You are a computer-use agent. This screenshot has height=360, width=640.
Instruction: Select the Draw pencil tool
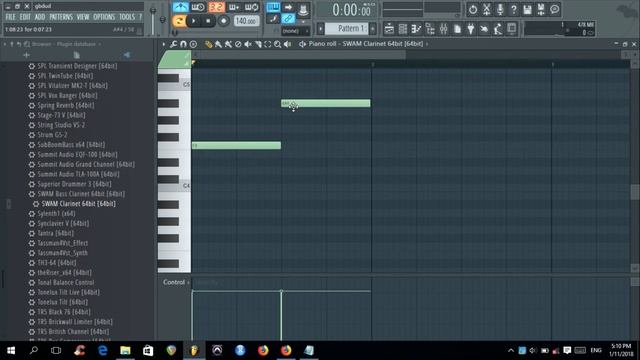click(209, 44)
